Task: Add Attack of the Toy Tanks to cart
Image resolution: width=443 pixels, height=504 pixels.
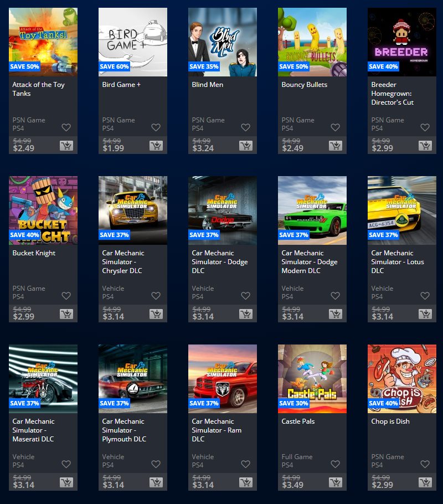Action: 66,146
